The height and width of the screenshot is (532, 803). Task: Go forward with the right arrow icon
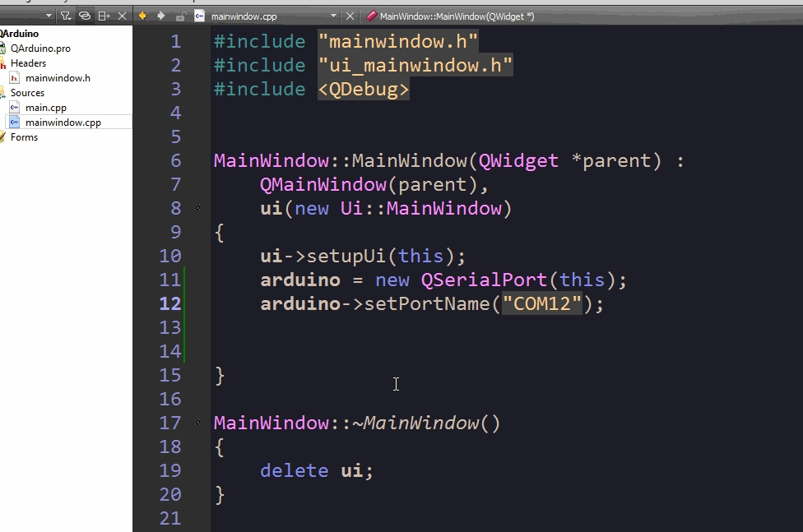tap(160, 16)
